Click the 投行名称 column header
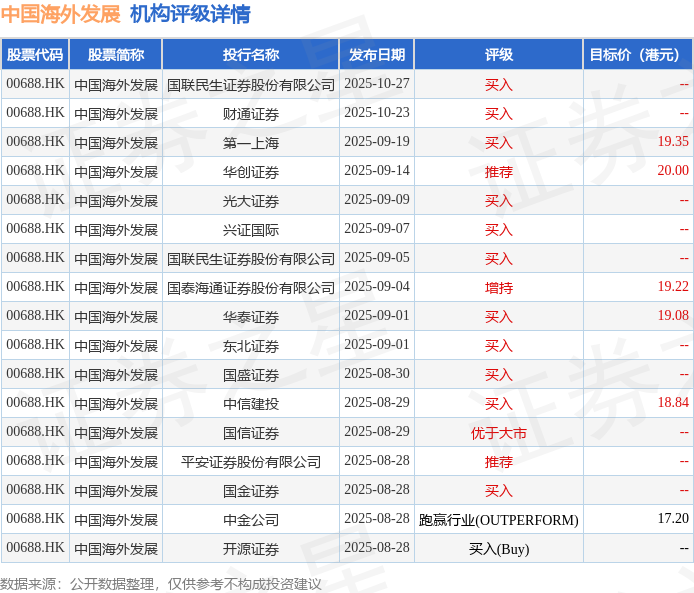Viewport: 694px width, 593px height. click(251, 54)
